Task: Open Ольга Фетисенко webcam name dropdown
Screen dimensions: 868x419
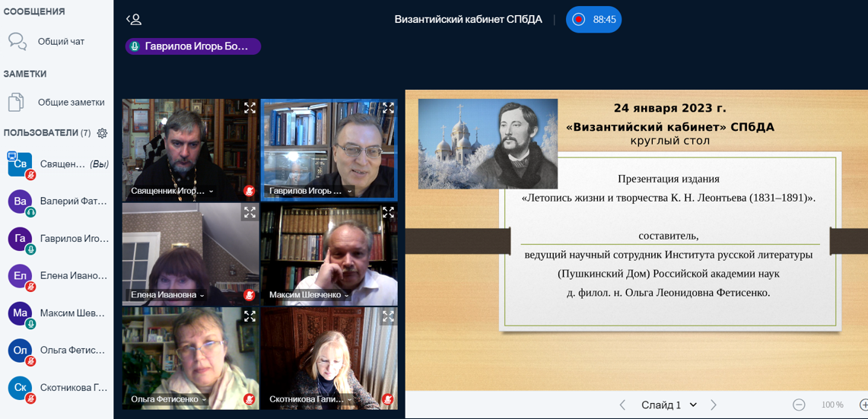Action: tap(169, 399)
